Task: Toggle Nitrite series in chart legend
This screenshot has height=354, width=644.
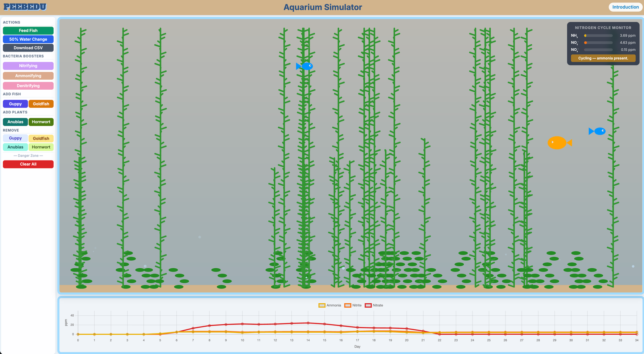Action: point(353,305)
